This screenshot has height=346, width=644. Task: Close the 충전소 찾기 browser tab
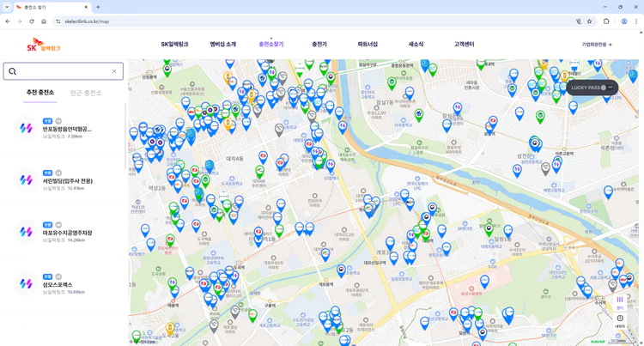point(86,7)
